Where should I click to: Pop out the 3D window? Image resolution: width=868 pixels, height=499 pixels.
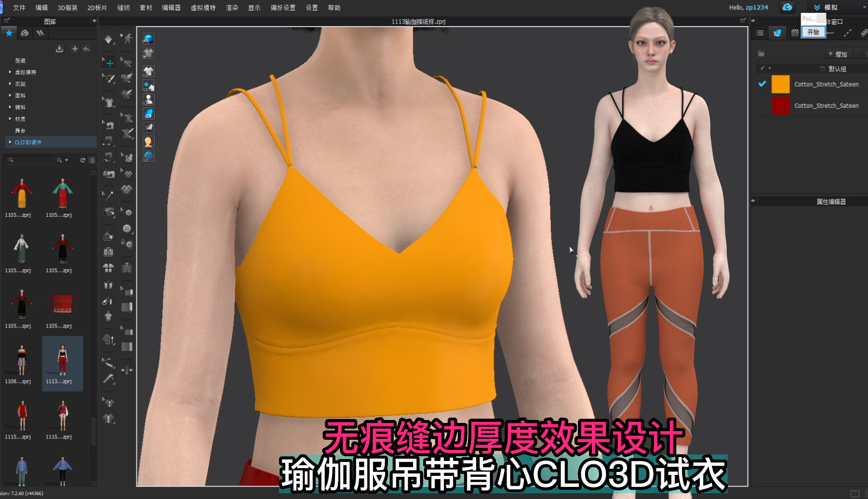tap(743, 20)
